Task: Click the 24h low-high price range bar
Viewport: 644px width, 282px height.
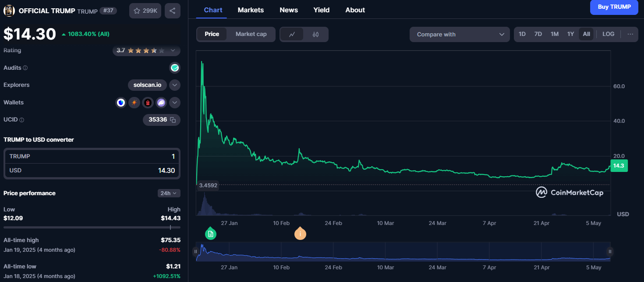Action: point(92,227)
